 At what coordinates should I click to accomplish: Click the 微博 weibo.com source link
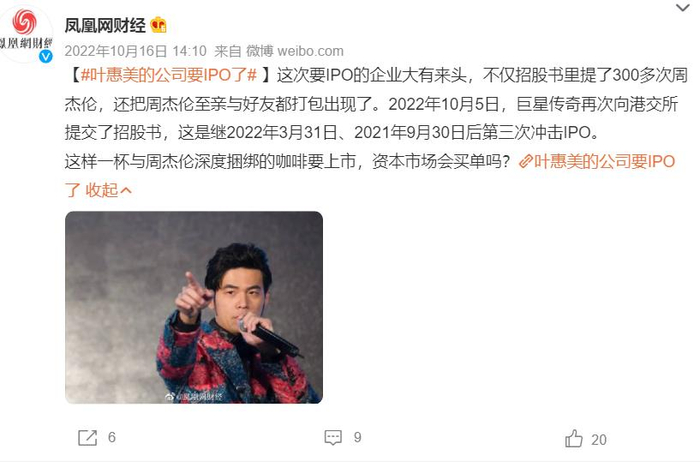point(295,51)
